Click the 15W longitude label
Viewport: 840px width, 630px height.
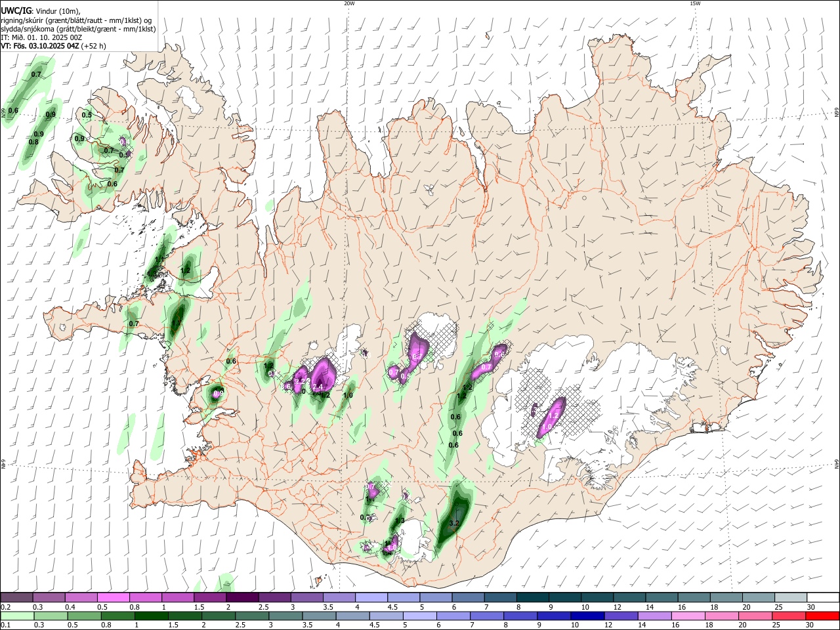(x=696, y=3)
